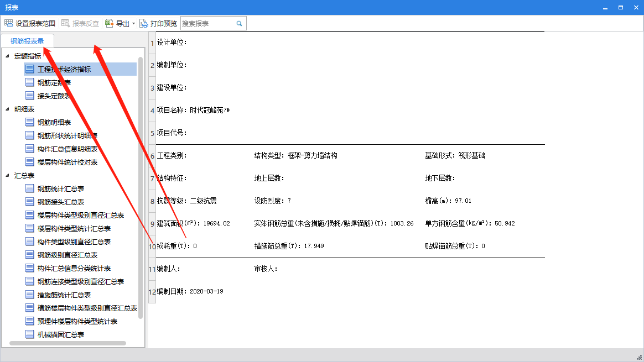Open 构件类型级别直径汇总表 report
Image resolution: width=644 pixels, height=362 pixels.
[x=74, y=242]
